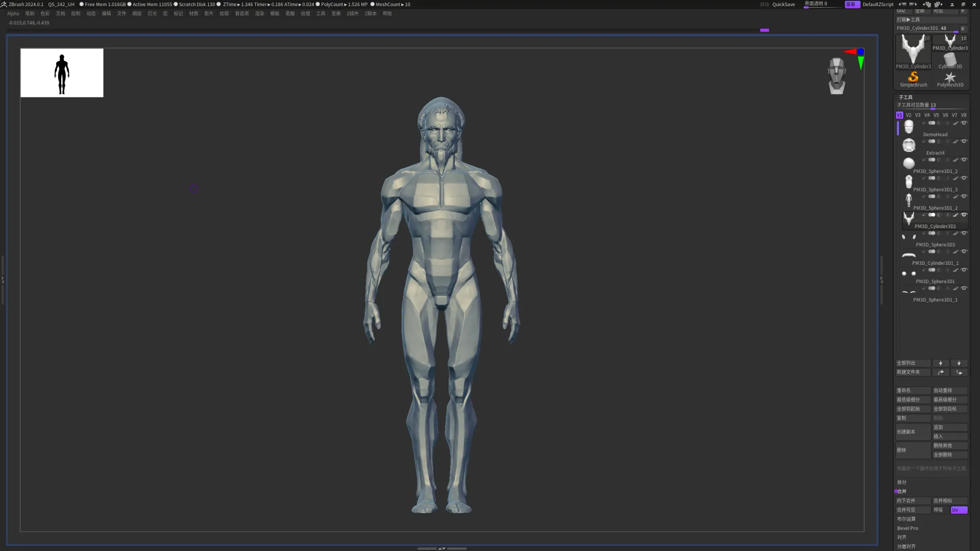Viewport: 980px width, 551px height.
Task: Click the silhouette reference thumbnail
Action: coord(62,73)
